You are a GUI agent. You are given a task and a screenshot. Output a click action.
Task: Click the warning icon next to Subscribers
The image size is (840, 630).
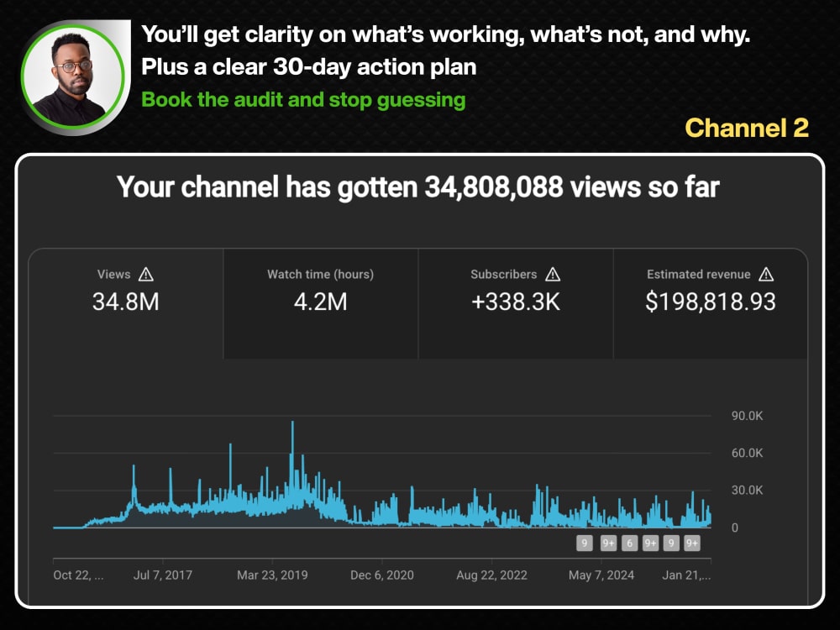click(553, 275)
